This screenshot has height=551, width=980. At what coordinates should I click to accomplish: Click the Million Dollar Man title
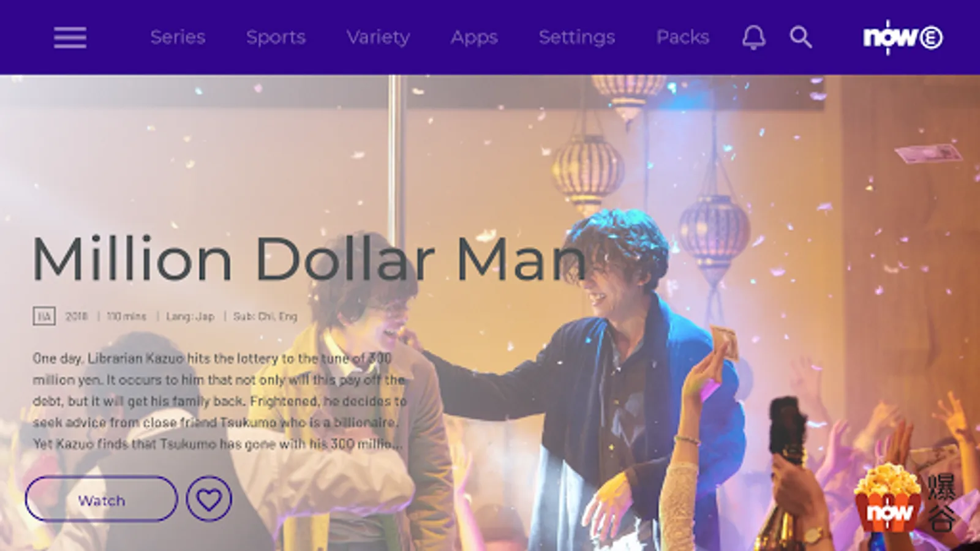tap(309, 258)
